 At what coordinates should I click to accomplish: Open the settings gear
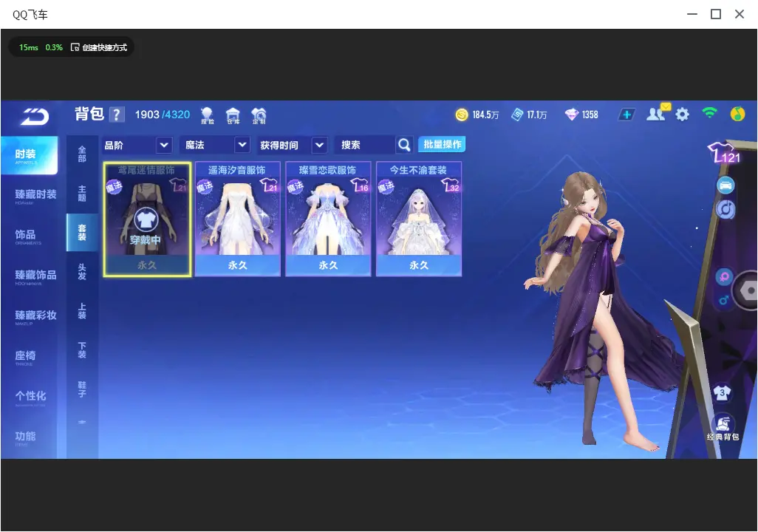click(x=682, y=115)
